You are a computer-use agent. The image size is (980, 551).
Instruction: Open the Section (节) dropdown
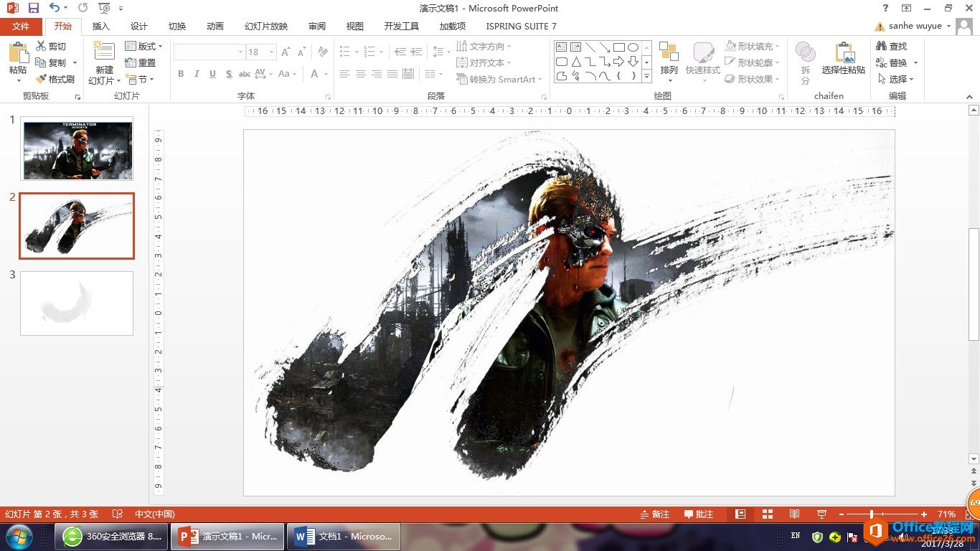[140, 79]
